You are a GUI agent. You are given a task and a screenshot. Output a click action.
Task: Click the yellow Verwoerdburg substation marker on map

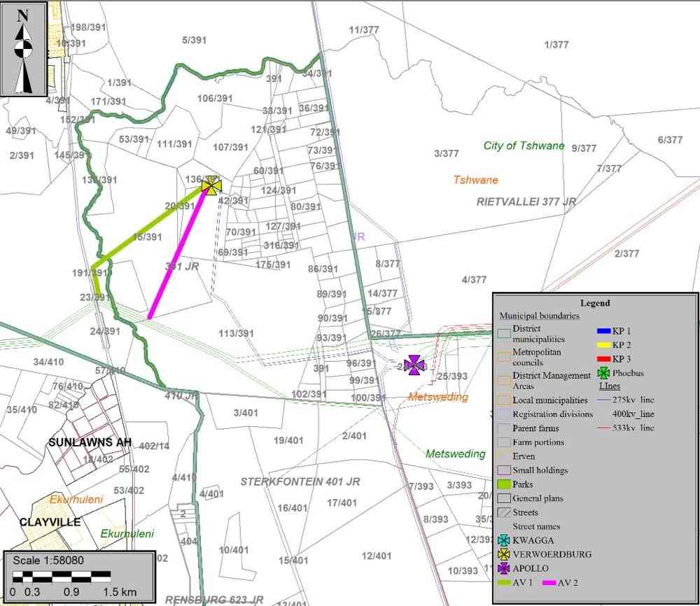click(x=211, y=186)
